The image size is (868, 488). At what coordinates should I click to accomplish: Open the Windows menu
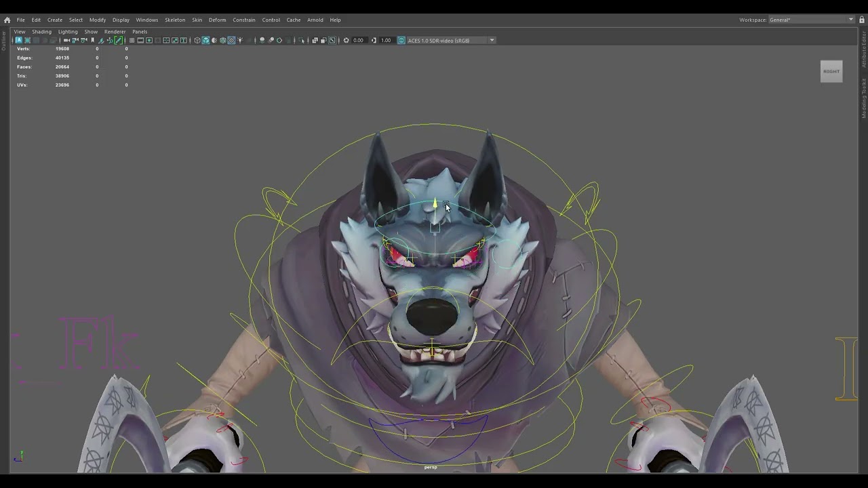pos(147,20)
